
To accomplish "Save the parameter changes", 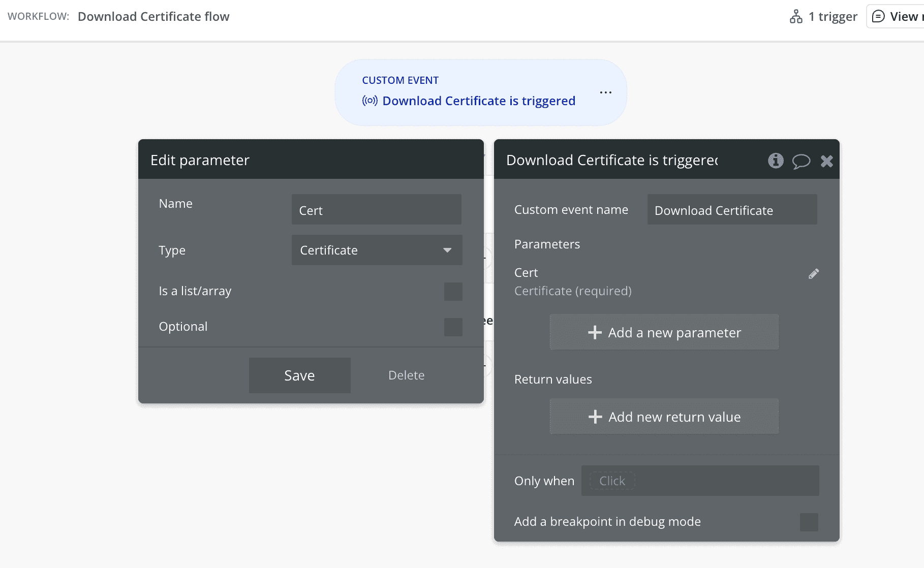I will point(299,375).
